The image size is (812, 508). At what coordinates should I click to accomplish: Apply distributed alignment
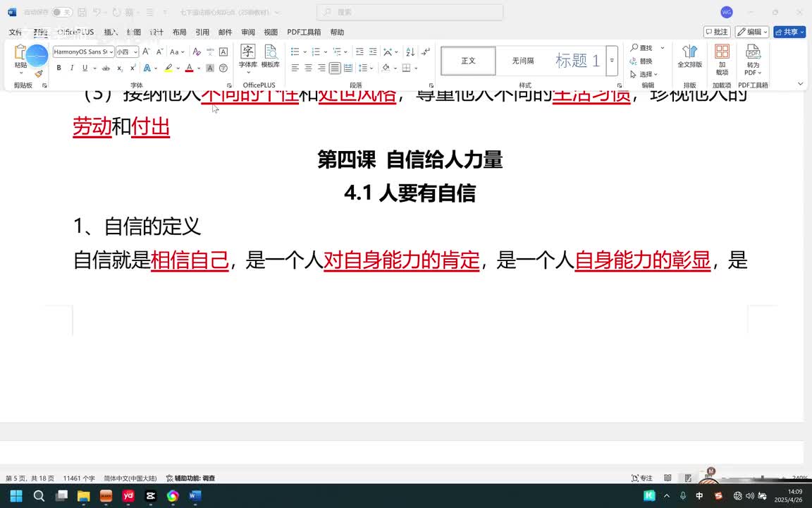348,68
